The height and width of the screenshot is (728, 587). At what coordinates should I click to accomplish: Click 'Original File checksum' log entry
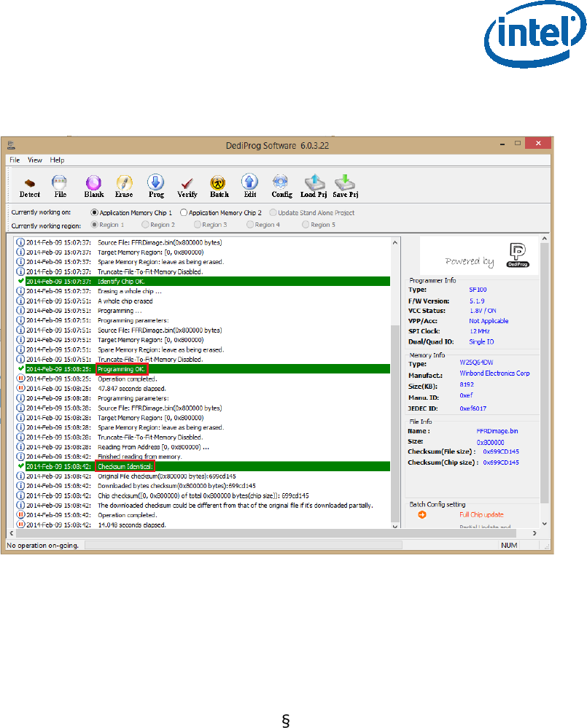click(166, 476)
